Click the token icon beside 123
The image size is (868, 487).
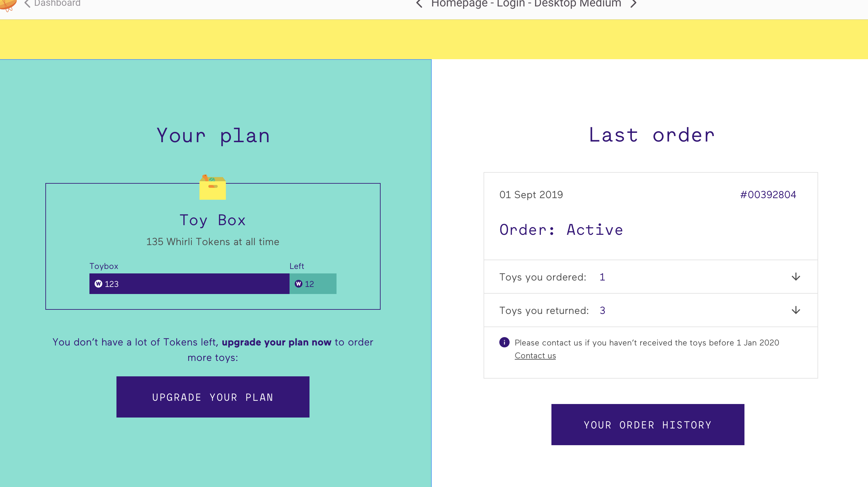pos(98,284)
